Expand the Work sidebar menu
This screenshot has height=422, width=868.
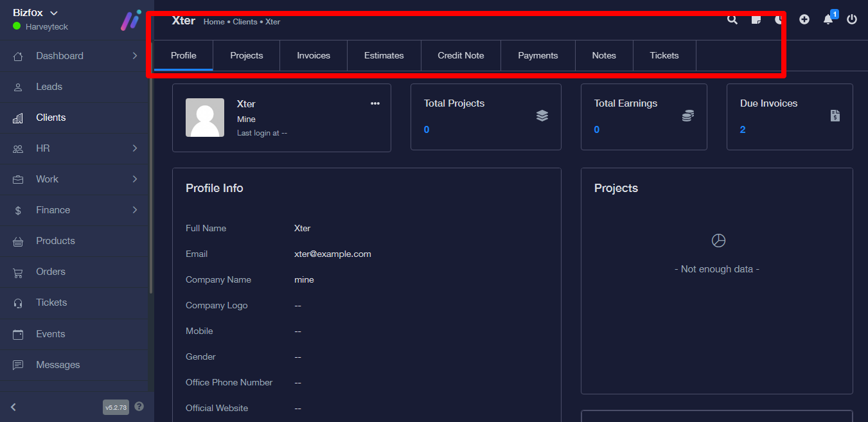[x=76, y=179]
